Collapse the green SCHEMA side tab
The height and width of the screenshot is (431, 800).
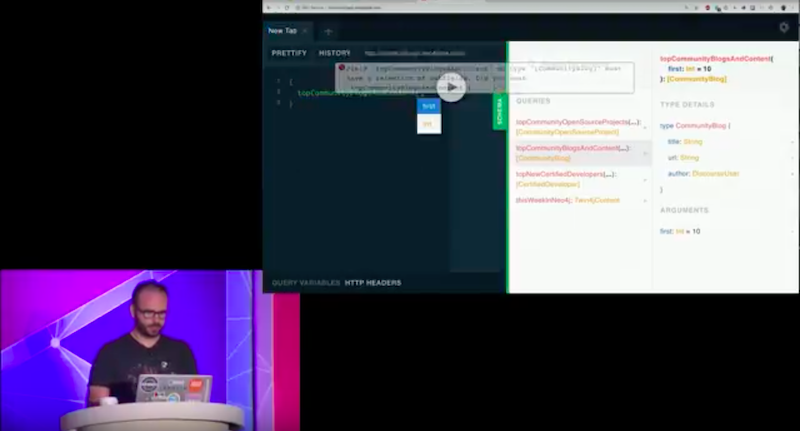(500, 111)
